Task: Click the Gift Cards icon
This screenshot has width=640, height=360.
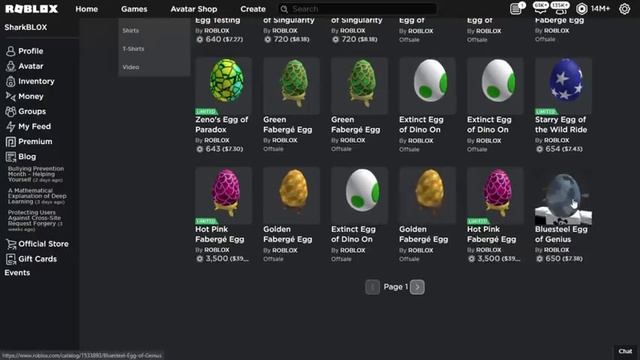Action: point(11,259)
